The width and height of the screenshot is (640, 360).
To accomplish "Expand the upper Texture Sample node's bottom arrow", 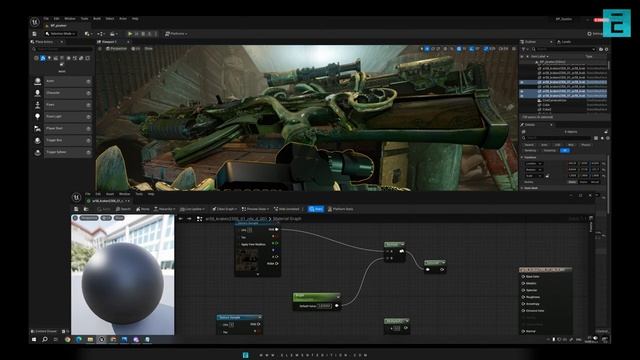I will 258,275.
